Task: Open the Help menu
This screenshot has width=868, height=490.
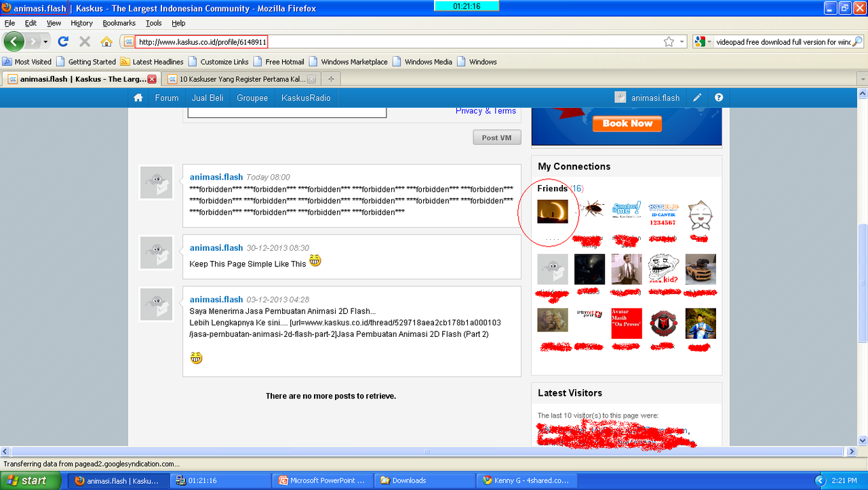Action: click(x=178, y=23)
